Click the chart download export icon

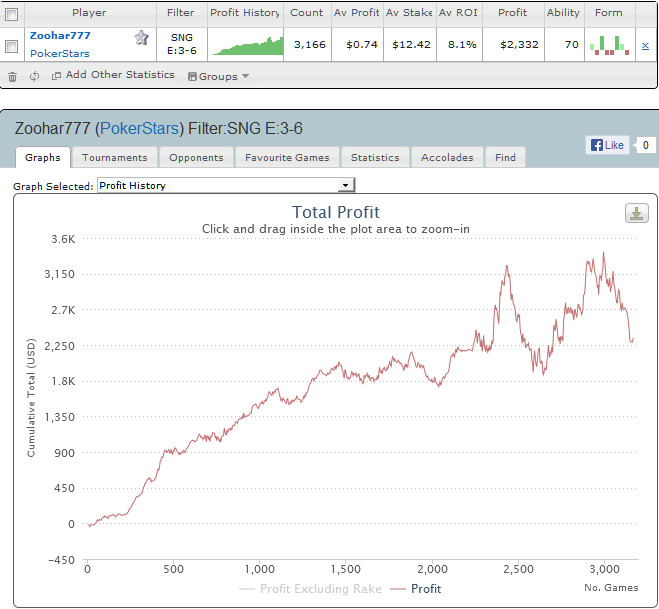(x=636, y=212)
